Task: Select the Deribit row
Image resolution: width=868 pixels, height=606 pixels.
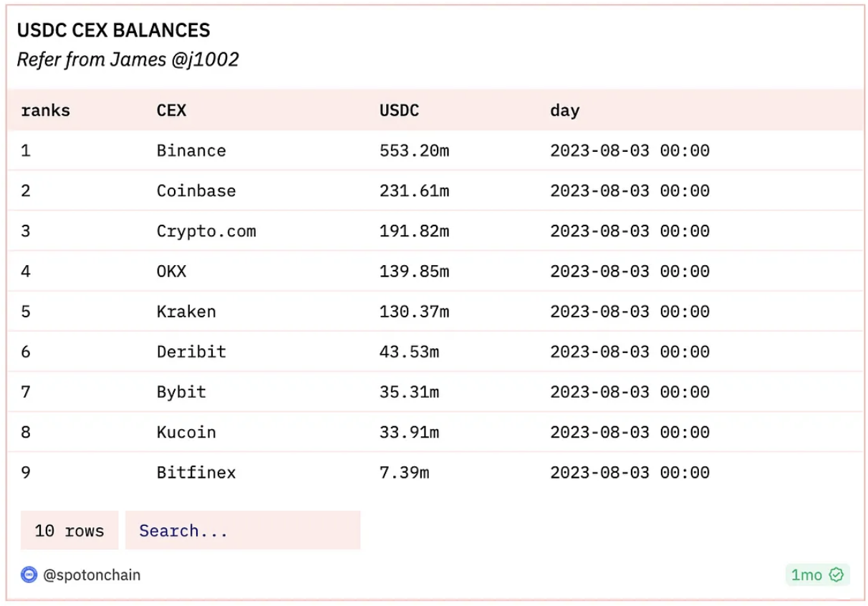Action: pyautogui.click(x=191, y=351)
